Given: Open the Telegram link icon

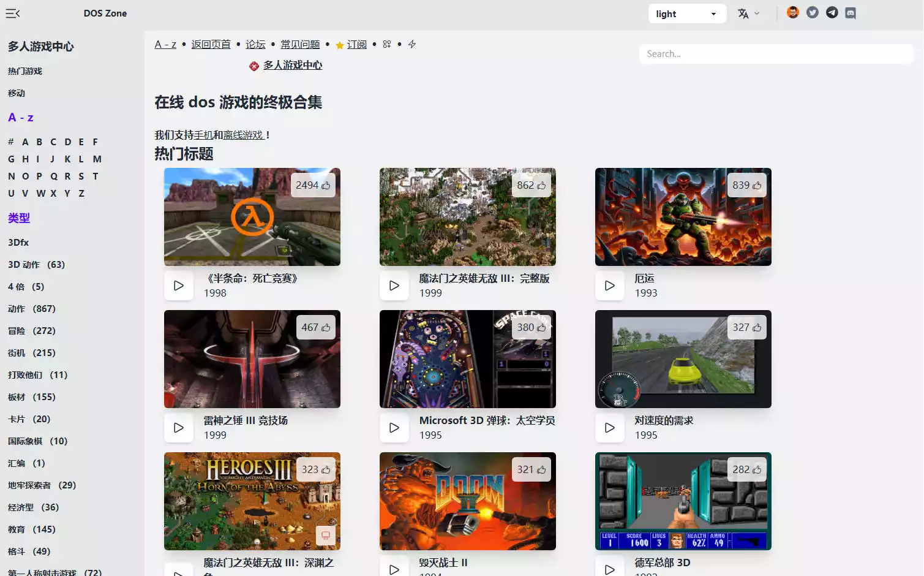Looking at the screenshot, I should (x=832, y=13).
